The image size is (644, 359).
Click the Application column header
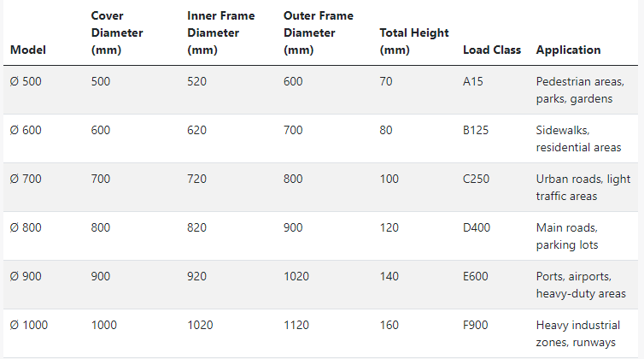568,50
